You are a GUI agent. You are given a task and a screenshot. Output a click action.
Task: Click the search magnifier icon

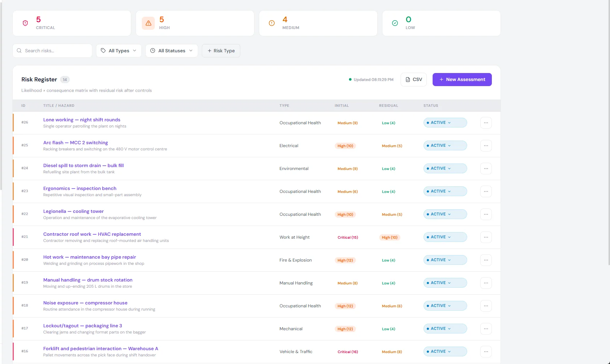point(19,51)
